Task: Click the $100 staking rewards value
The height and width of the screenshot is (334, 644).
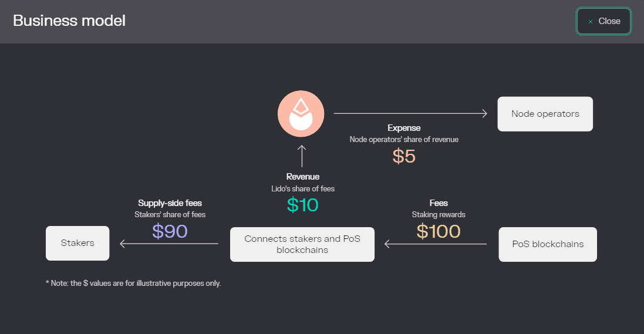Action: click(x=439, y=231)
